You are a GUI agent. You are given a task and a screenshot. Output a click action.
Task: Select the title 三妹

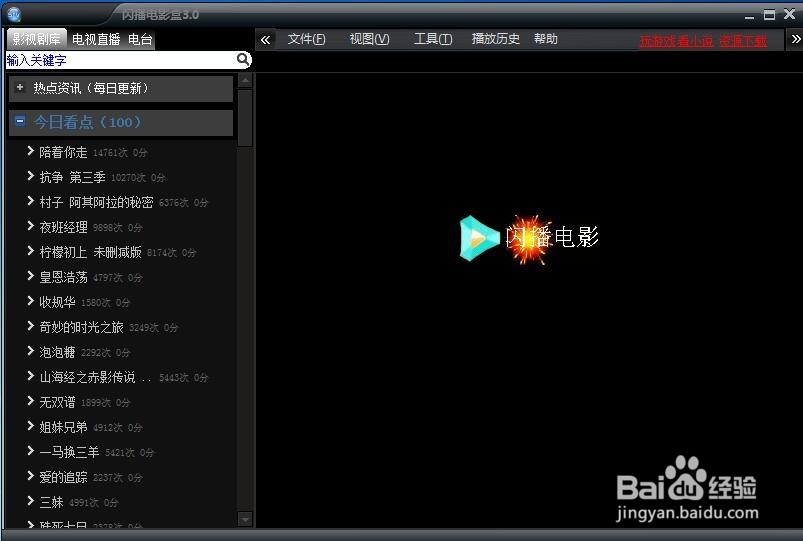51,503
